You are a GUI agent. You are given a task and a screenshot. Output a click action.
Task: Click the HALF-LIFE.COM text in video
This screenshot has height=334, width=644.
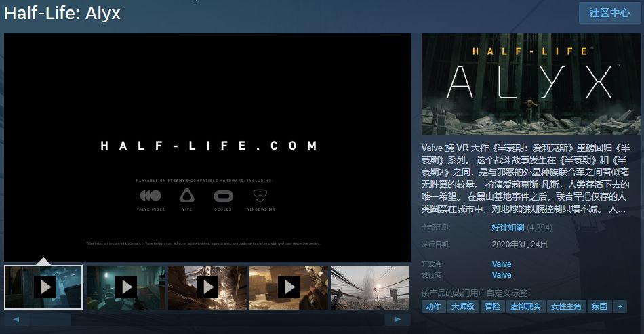coord(209,146)
